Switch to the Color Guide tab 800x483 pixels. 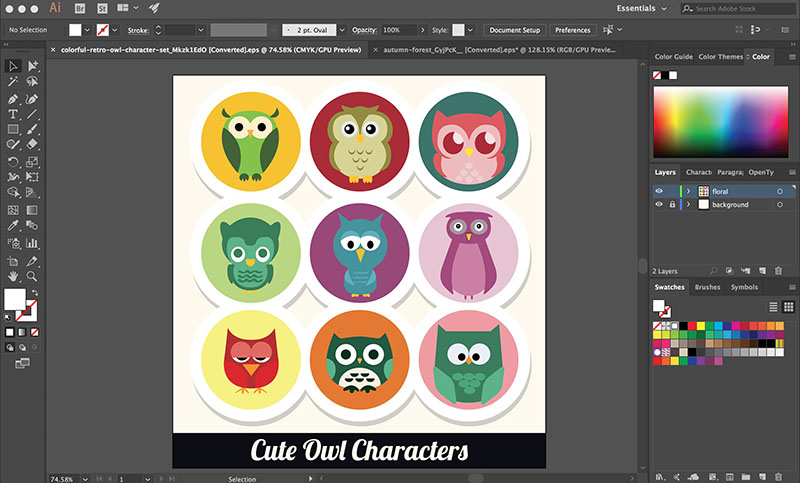pos(673,57)
